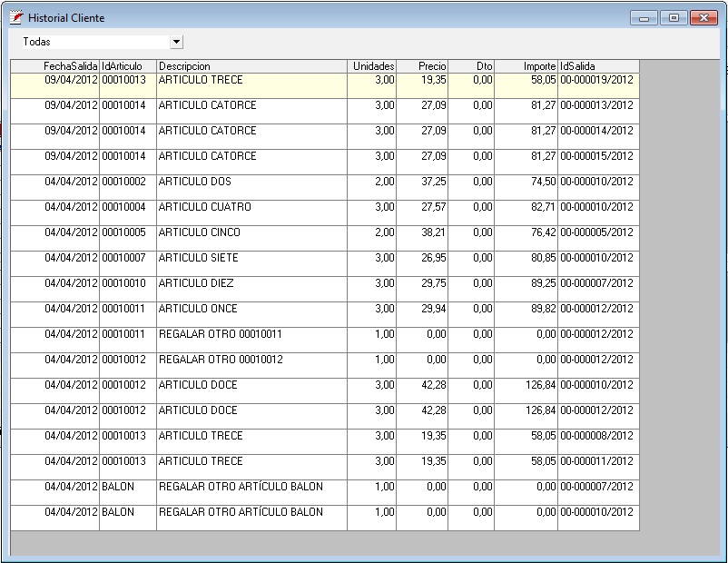The height and width of the screenshot is (563, 728).
Task: Sort by FechaSalida column header
Action: [x=54, y=66]
